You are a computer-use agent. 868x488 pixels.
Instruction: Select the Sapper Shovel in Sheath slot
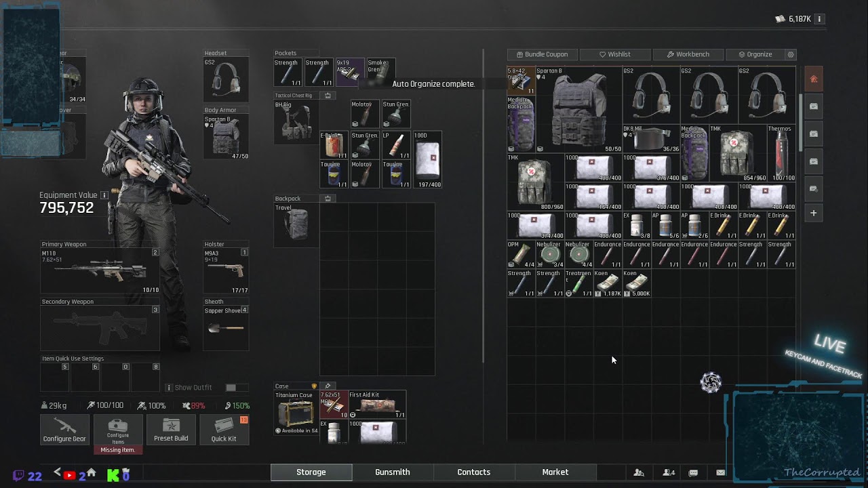point(226,329)
